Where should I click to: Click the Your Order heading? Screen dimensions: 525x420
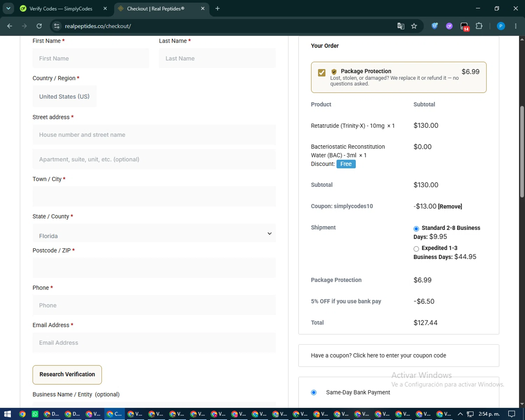point(325,46)
